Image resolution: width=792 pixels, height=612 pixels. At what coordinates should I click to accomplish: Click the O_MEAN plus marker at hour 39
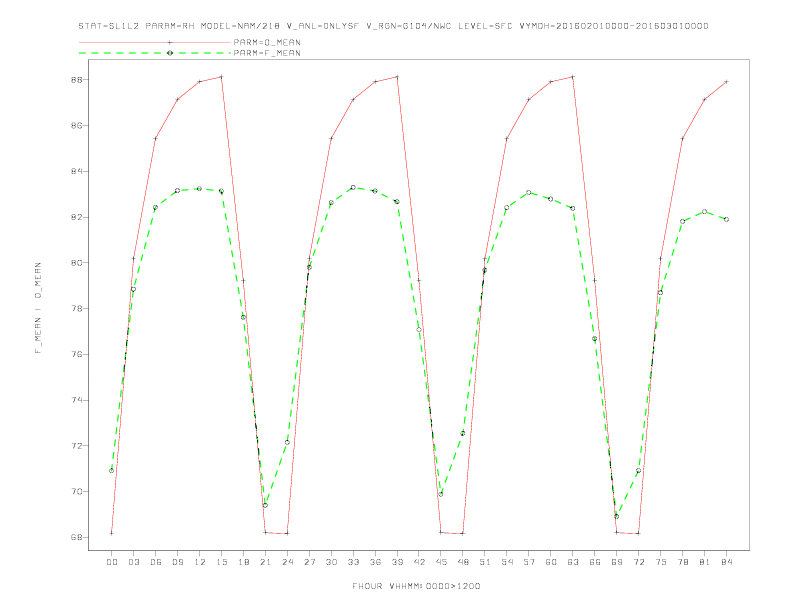pos(397,77)
